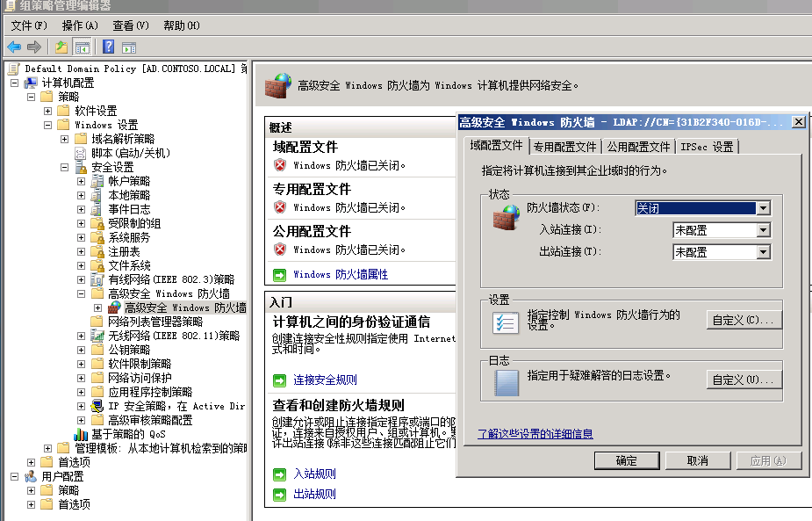Expand the 注册表 tree node

(x=81, y=251)
